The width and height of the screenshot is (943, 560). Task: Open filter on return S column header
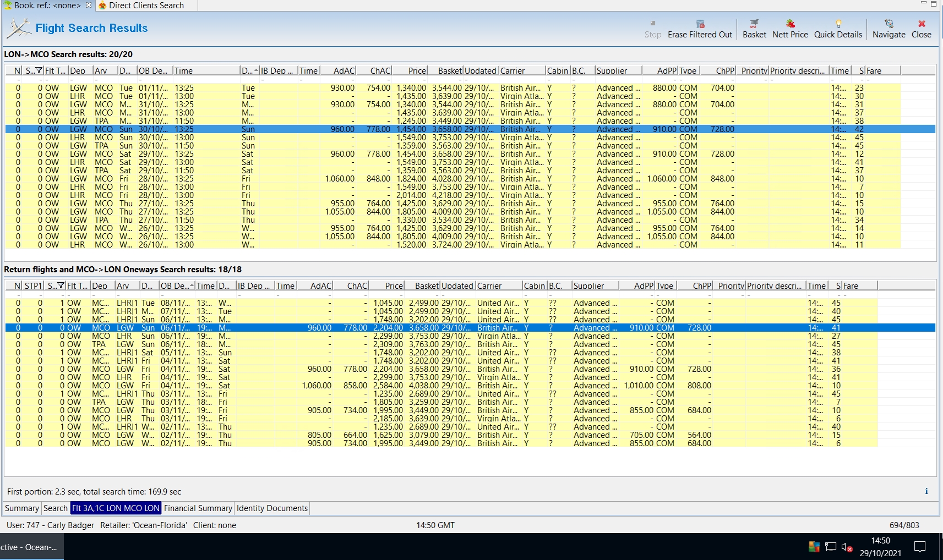(x=61, y=286)
